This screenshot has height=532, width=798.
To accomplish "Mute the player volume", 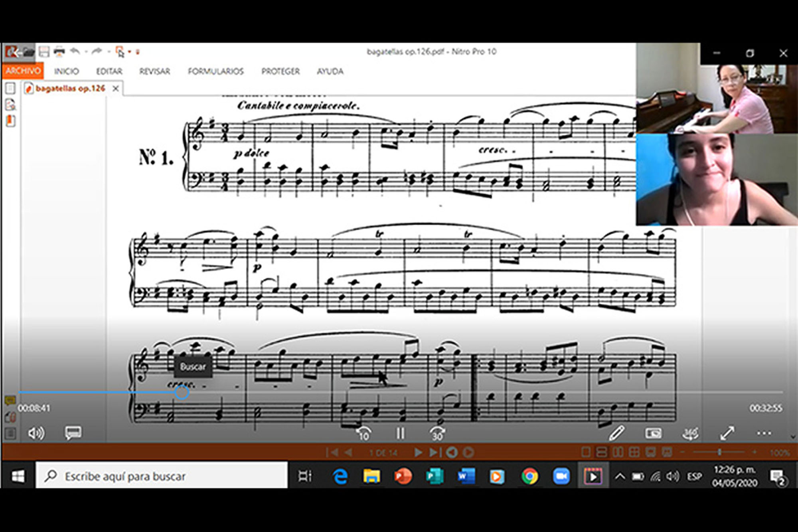I will click(x=36, y=433).
